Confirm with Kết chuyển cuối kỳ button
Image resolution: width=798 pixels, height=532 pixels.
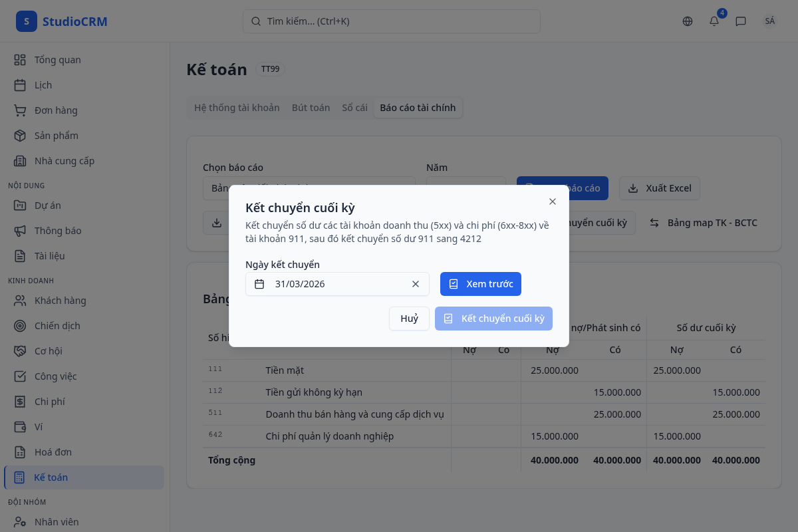(493, 319)
